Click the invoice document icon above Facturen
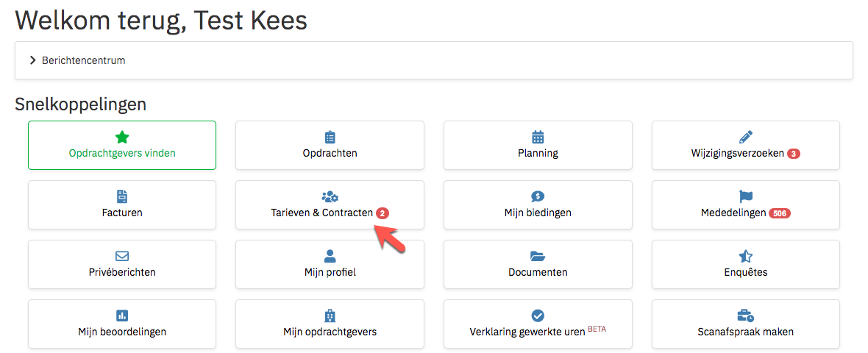This screenshot has height=353, width=868. (122, 196)
